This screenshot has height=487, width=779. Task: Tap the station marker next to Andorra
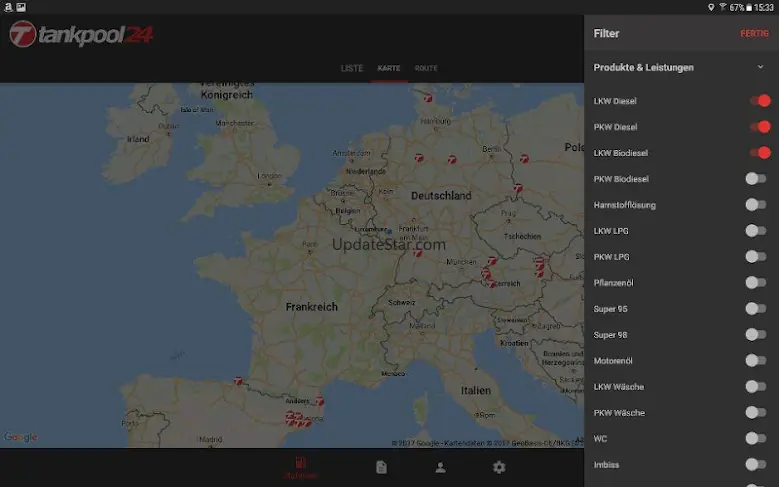point(319,401)
